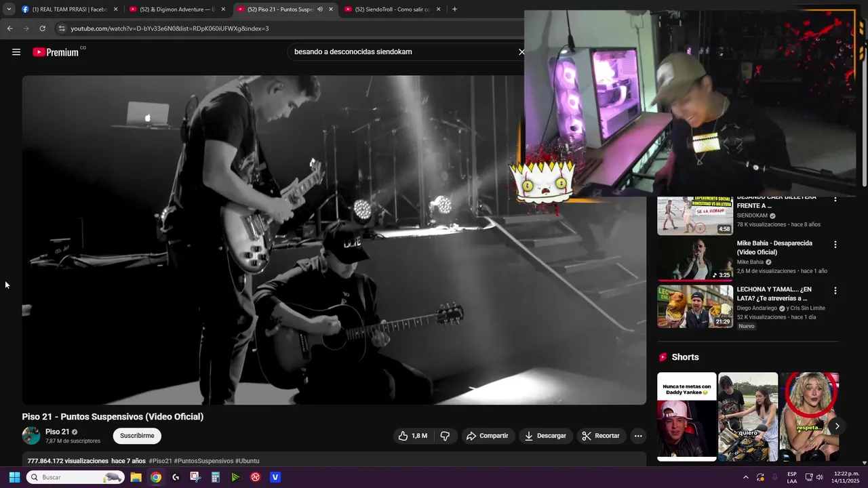Show hidden system tray icons
The height and width of the screenshot is (488, 868).
pos(746,477)
